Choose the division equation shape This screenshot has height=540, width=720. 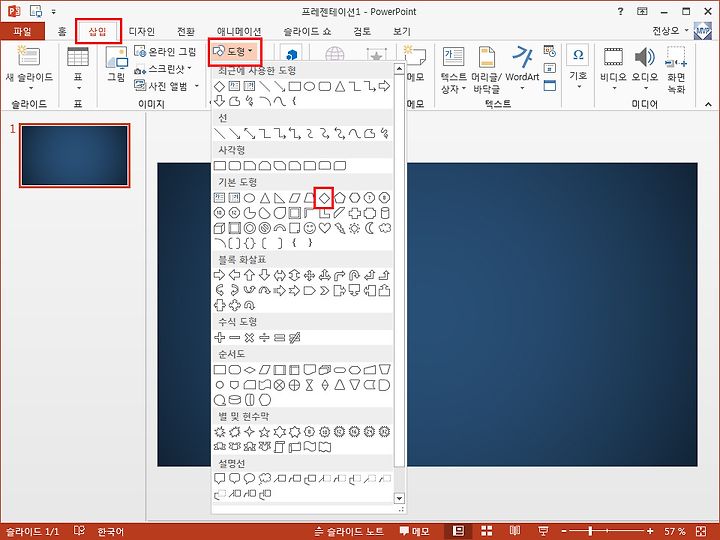[264, 338]
